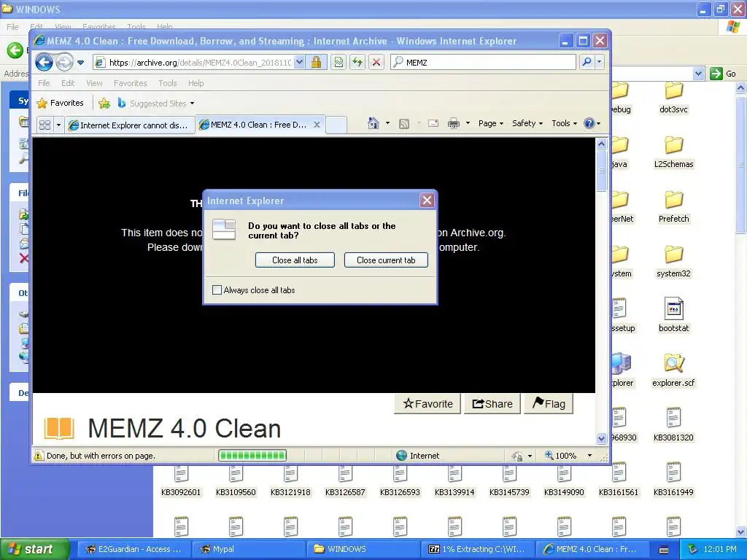747x560 pixels.
Task: Check 'Always close all tabs' checkbox
Action: pyautogui.click(x=217, y=290)
